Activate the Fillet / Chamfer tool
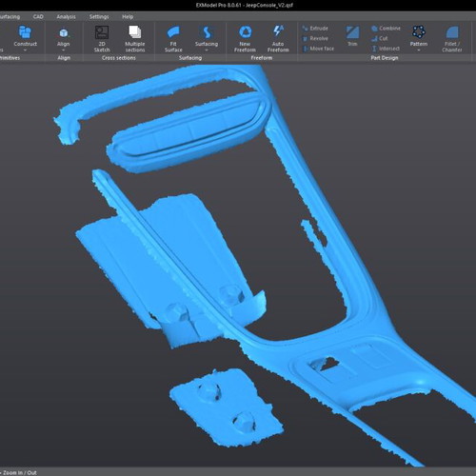 coord(452,39)
